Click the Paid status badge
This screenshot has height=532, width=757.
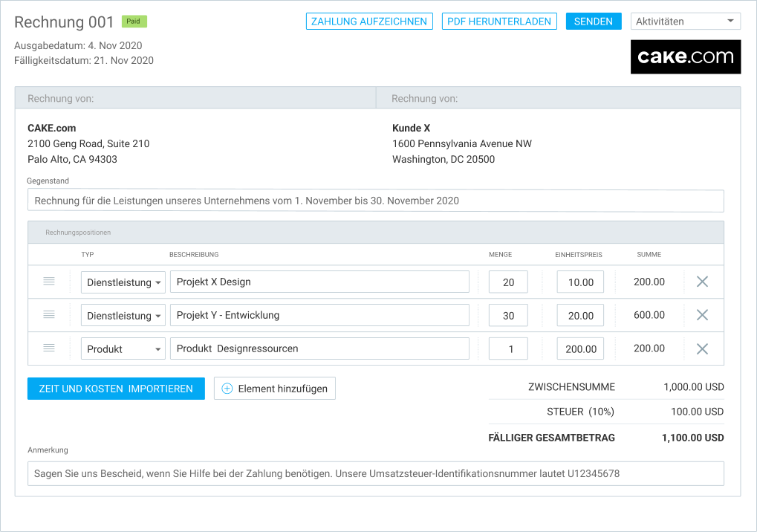click(x=134, y=22)
